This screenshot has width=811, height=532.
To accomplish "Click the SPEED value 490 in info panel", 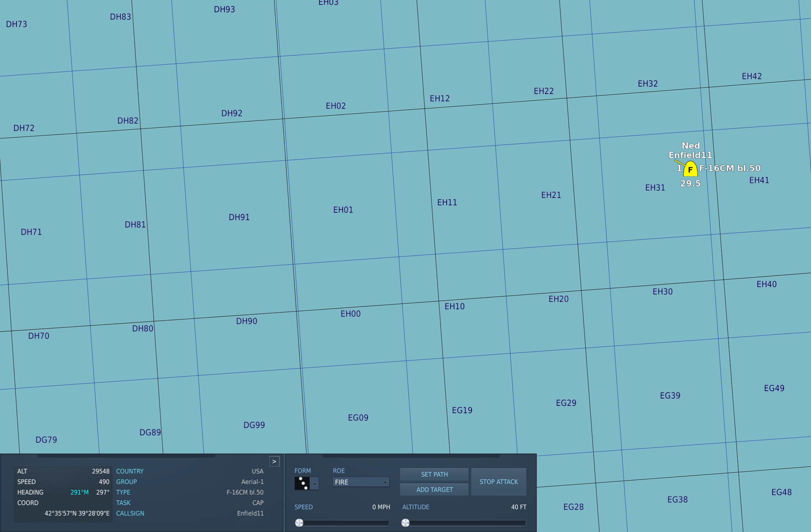I will click(104, 482).
